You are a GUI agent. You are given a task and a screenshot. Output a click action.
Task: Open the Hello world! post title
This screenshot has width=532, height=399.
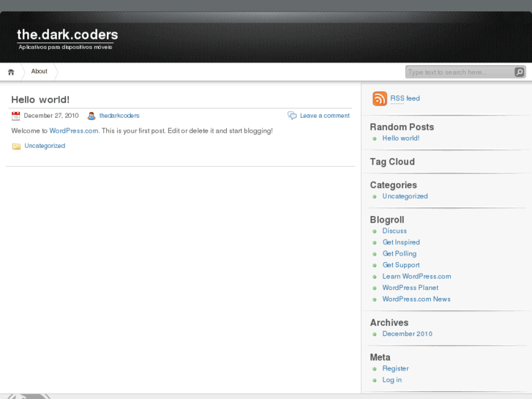tap(40, 100)
